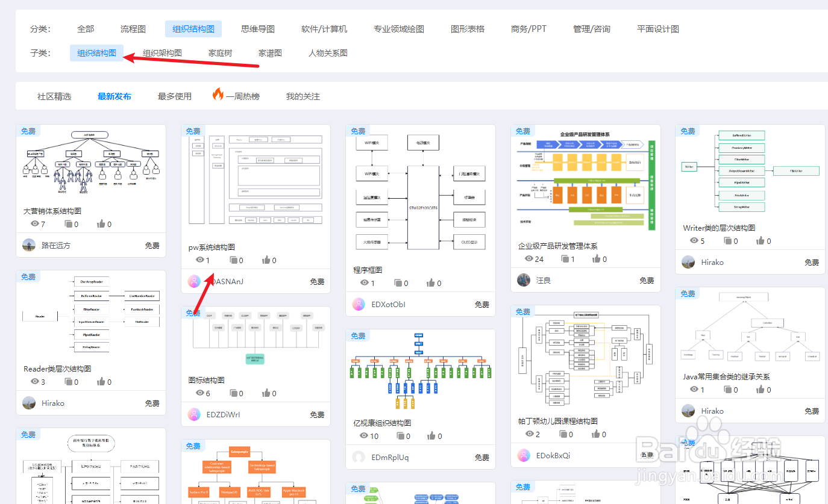Select the 家谱图 subcategory
The image size is (828, 504).
269,53
